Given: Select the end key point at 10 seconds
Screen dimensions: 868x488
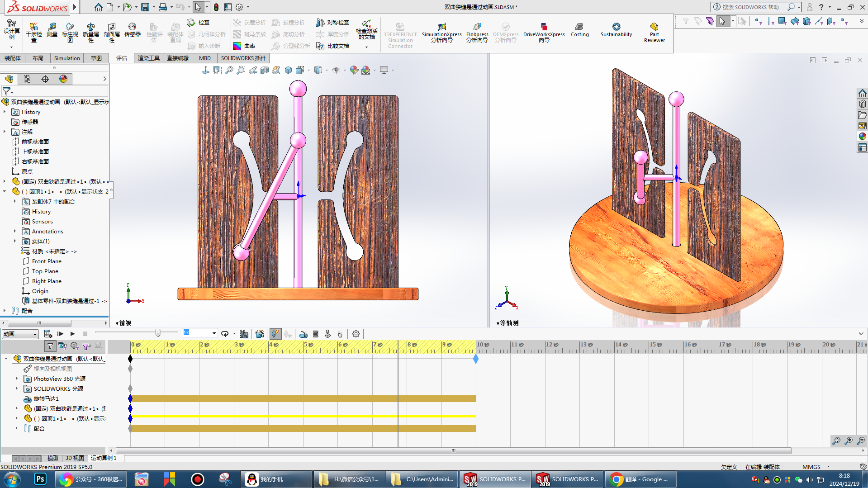Looking at the screenshot, I should [x=476, y=359].
